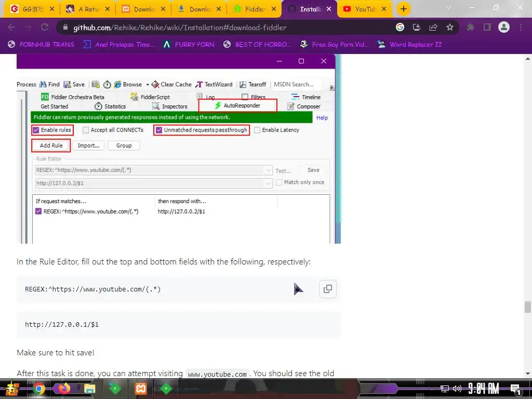Click the install app icon in address bar
Screen dimensions: 532x399
[x=417, y=27]
